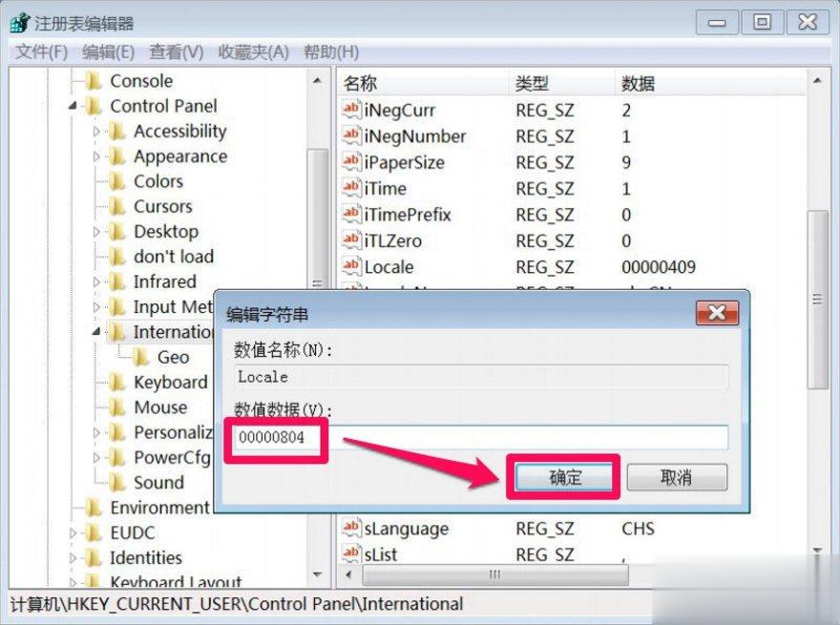Collapse the International tree node
Image resolution: width=840 pixels, height=625 pixels.
[x=96, y=332]
